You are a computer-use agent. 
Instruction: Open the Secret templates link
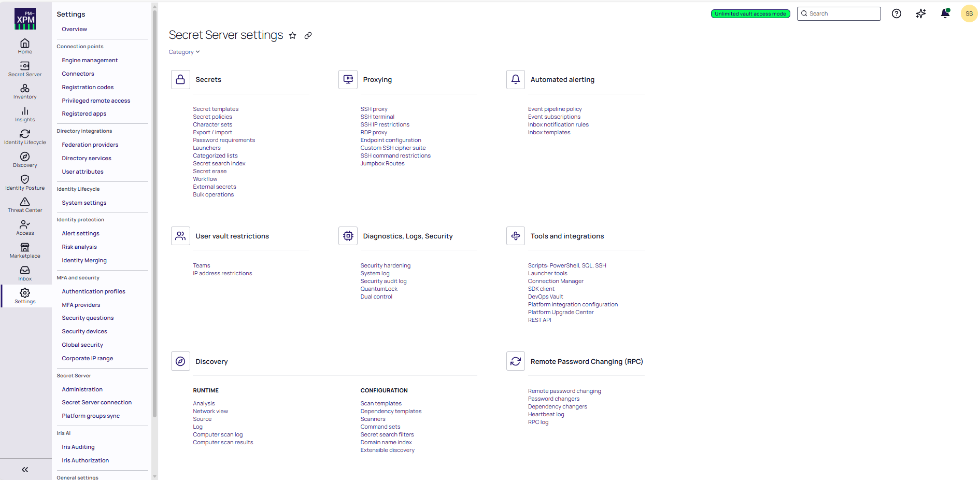(x=216, y=109)
